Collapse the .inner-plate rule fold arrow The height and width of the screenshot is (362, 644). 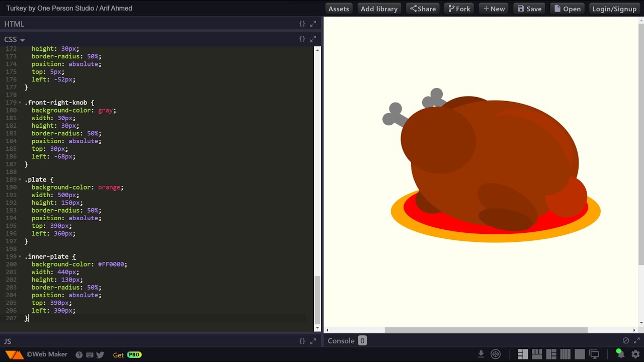[x=20, y=256]
